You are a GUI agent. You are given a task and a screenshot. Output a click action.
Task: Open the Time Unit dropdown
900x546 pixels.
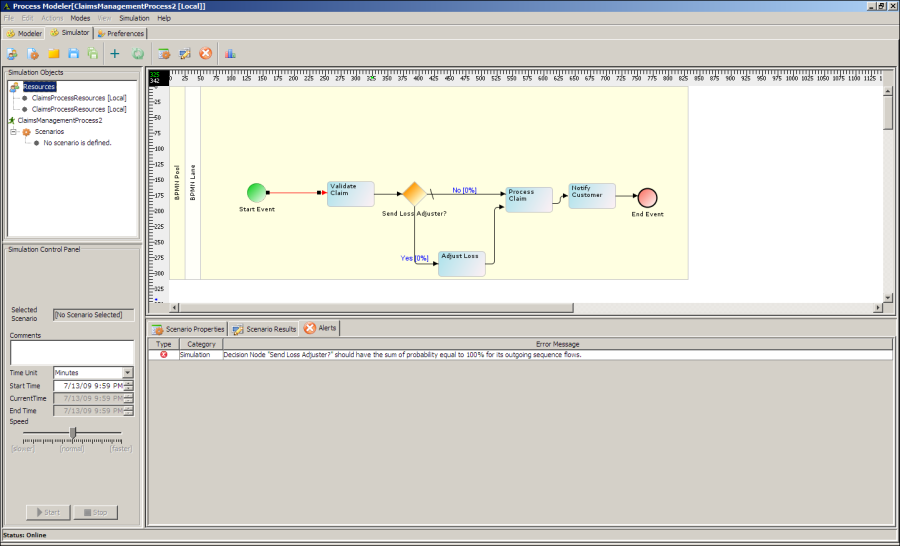[x=127, y=372]
